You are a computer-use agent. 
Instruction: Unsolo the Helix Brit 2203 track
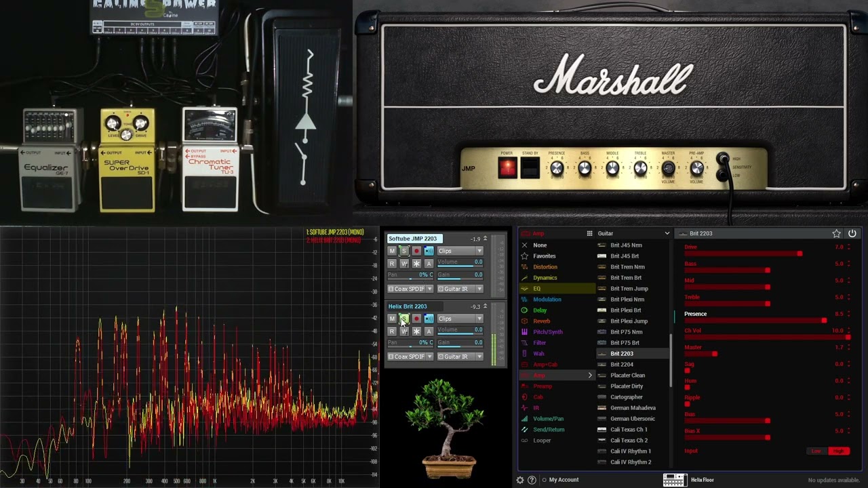coord(404,319)
